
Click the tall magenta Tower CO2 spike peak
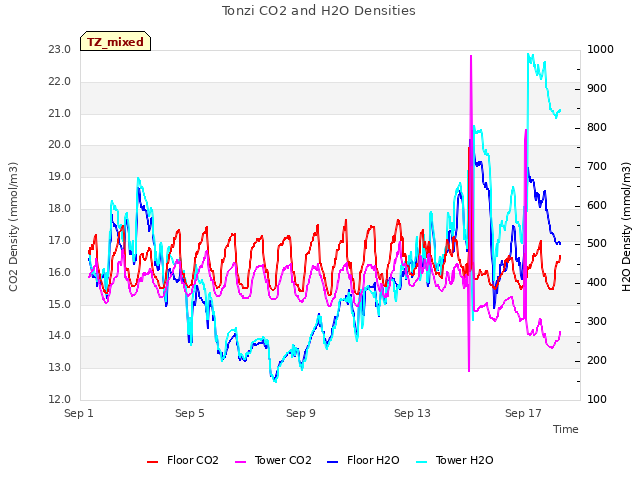click(x=471, y=57)
